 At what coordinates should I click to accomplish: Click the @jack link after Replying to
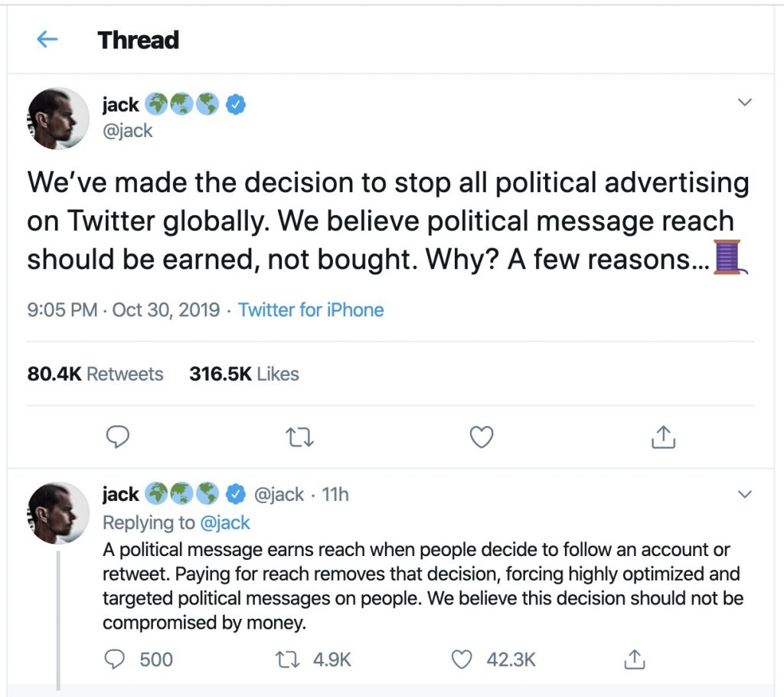(x=224, y=522)
